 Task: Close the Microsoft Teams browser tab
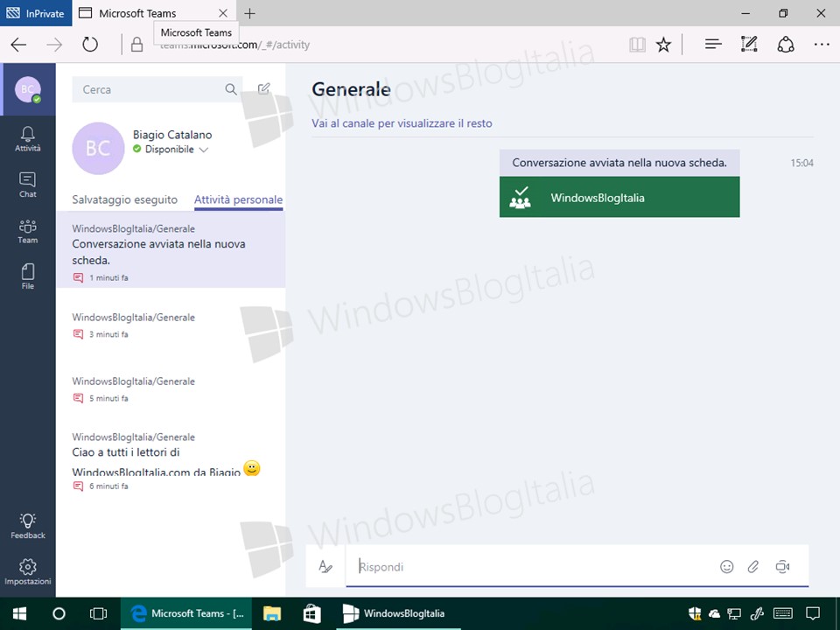[x=223, y=13]
